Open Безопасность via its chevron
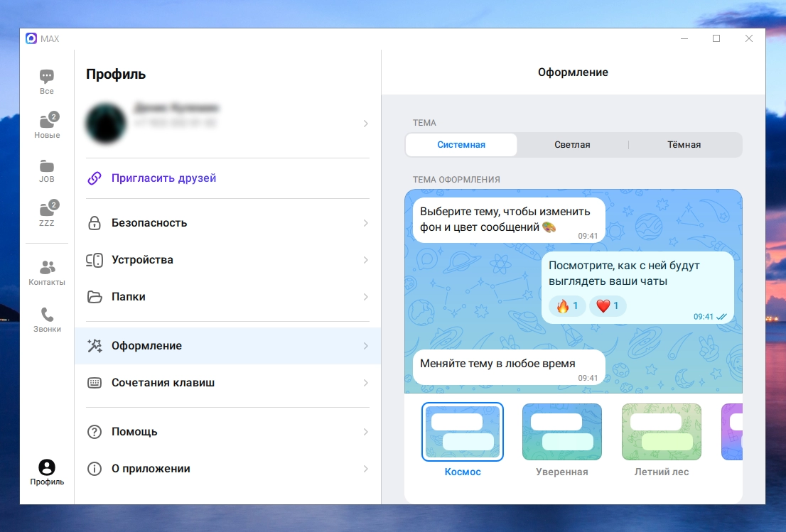The image size is (786, 532). (x=366, y=223)
